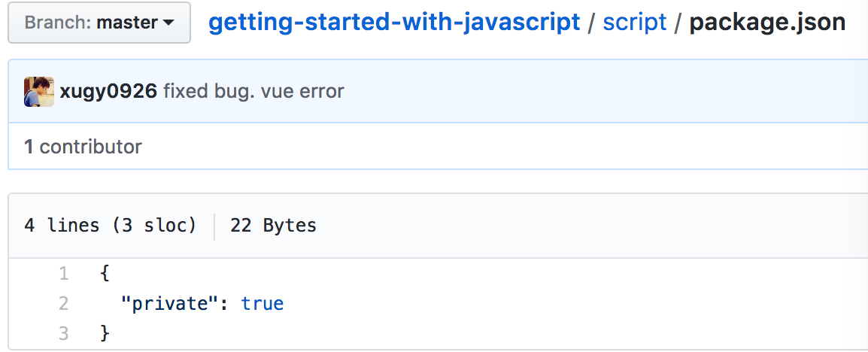The height and width of the screenshot is (352, 868).
Task: Select line number 2
Action: 63,304
